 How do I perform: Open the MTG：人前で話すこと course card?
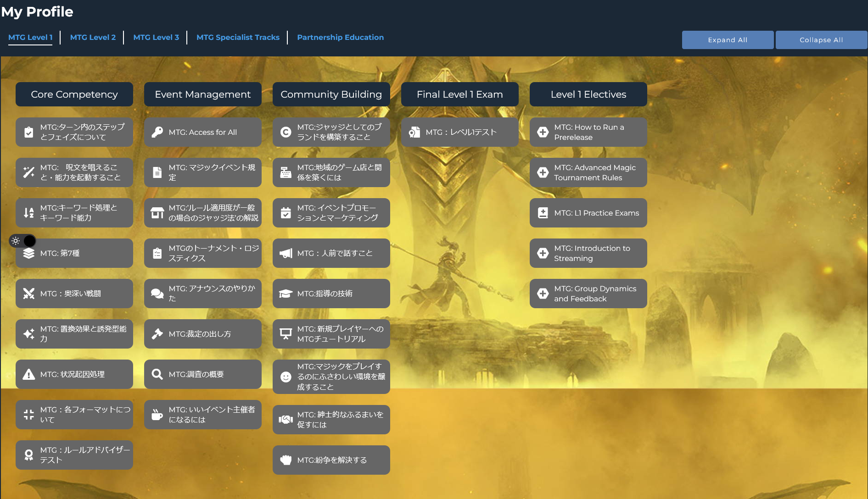pos(331,253)
